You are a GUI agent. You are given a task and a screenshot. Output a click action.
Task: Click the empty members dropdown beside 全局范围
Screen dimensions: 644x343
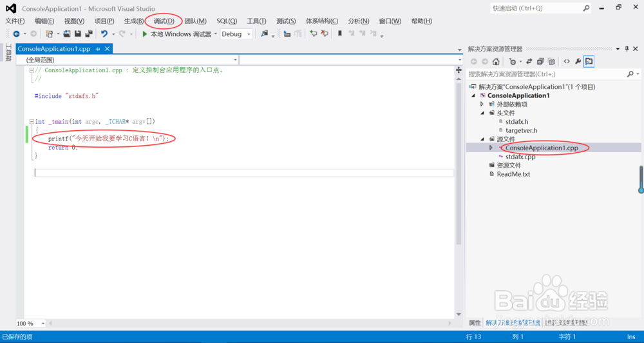(x=351, y=60)
